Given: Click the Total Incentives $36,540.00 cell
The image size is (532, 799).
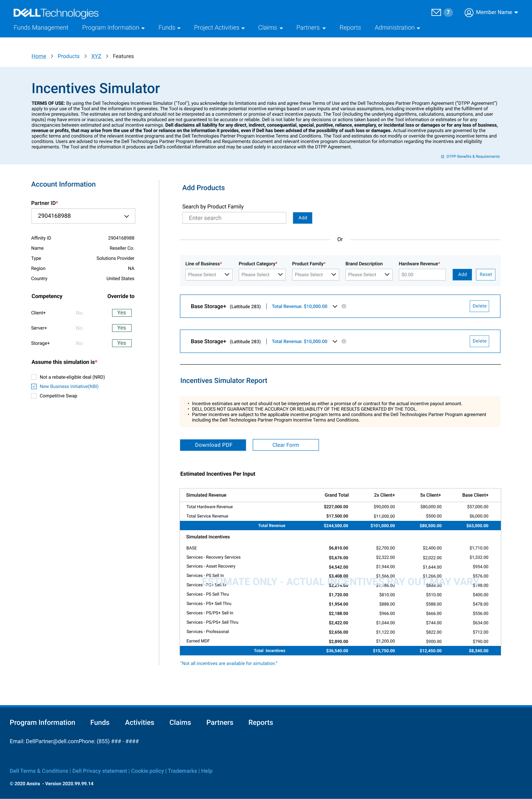Looking at the screenshot, I should click(x=337, y=651).
